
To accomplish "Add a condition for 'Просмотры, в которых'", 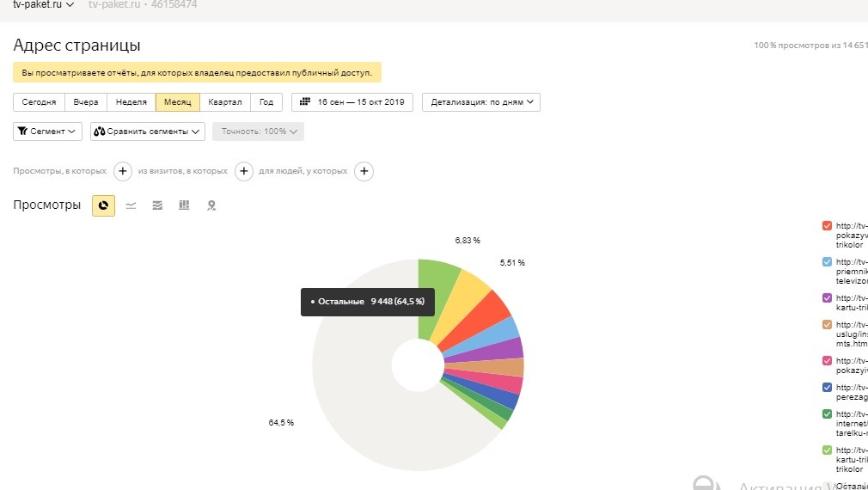I will [x=123, y=171].
